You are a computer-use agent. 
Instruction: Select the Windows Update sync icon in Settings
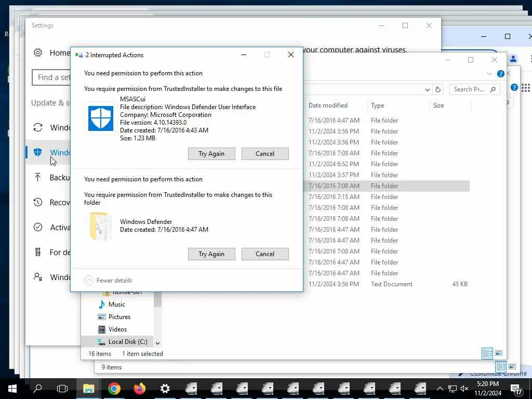(x=38, y=128)
